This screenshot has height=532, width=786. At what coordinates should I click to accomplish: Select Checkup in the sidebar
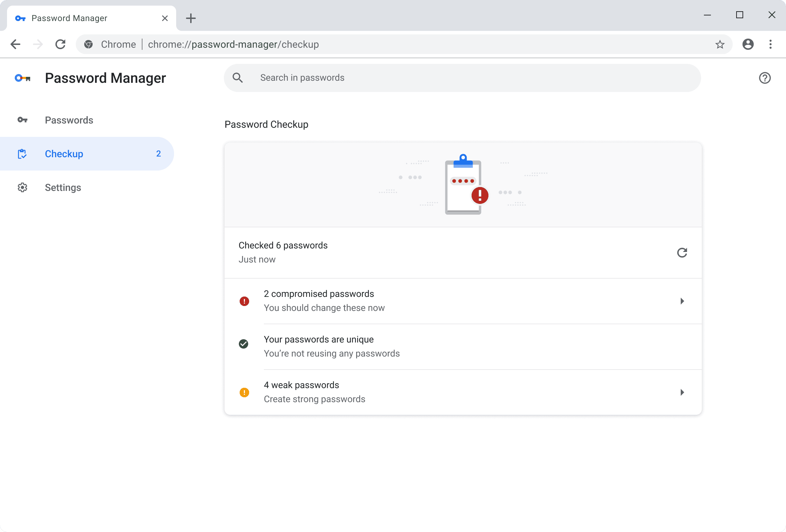[x=64, y=154]
